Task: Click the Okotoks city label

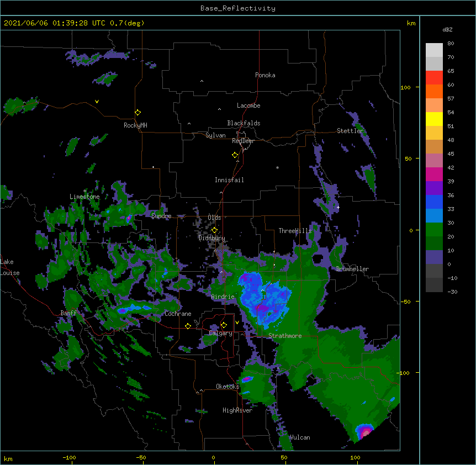Action: [x=228, y=387]
